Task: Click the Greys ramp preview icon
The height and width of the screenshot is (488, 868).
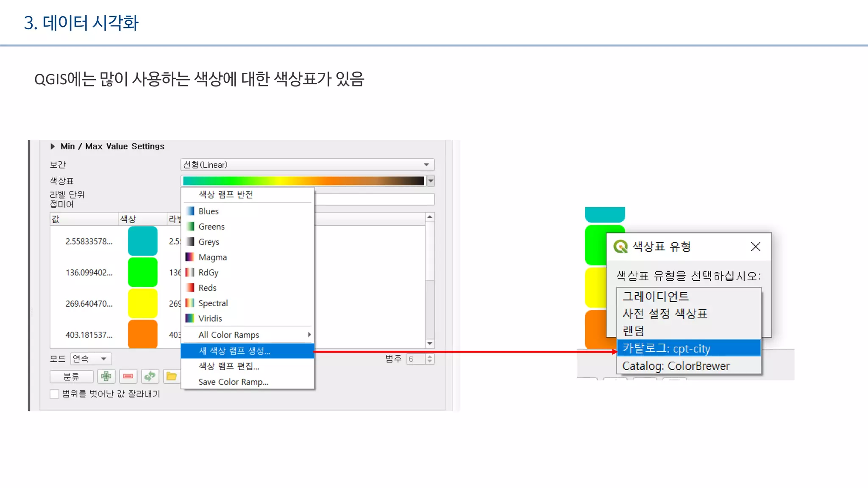Action: (x=190, y=241)
